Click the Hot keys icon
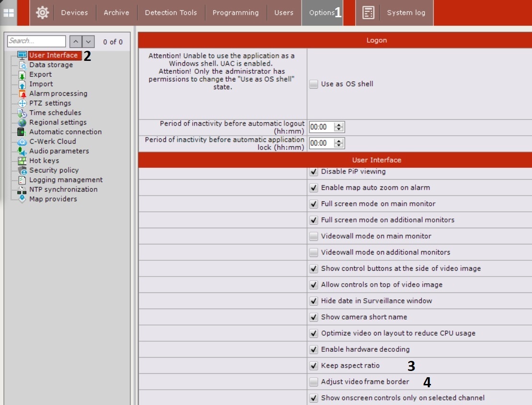The image size is (532, 405). (22, 161)
